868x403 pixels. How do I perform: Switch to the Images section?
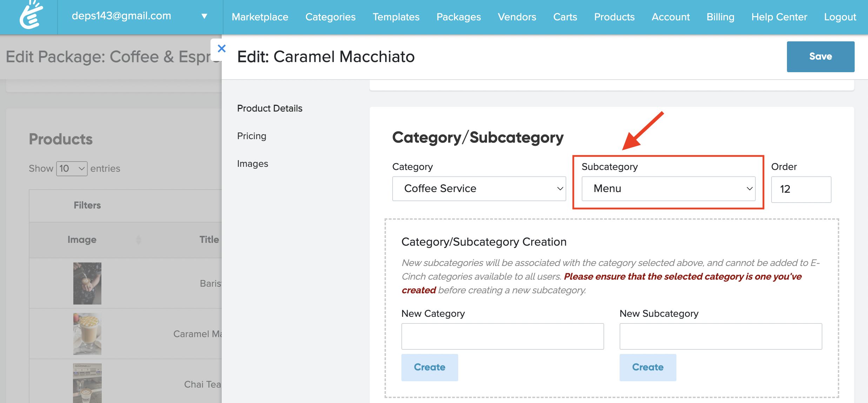[252, 164]
